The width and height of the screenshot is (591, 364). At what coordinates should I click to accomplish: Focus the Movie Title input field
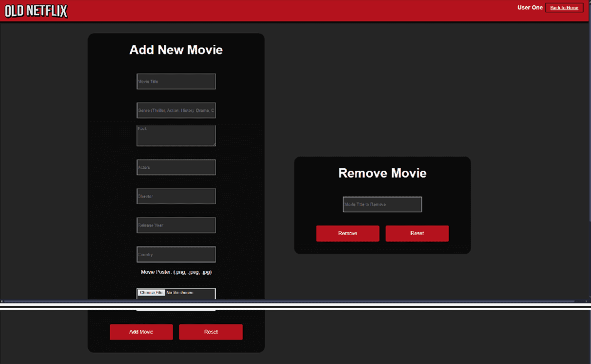point(176,82)
